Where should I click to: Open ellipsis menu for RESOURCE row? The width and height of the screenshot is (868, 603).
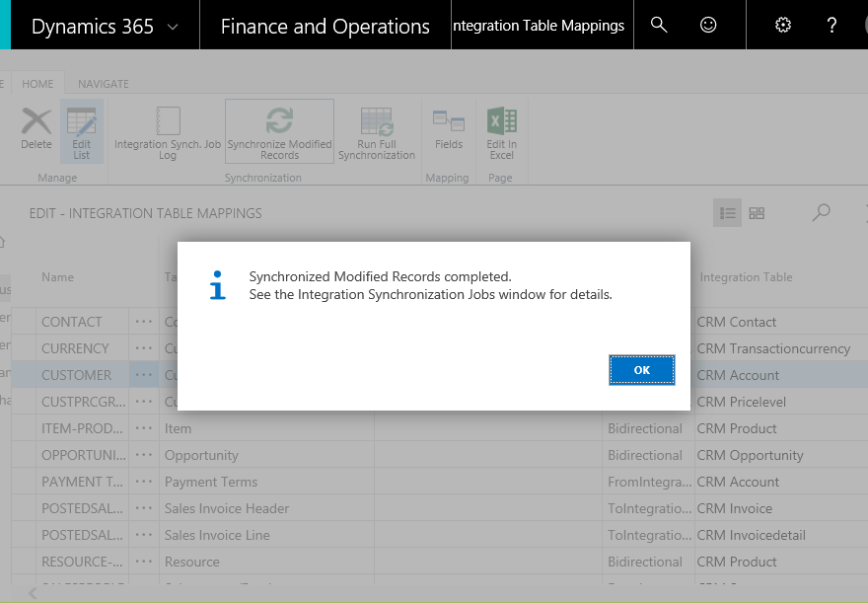143,562
